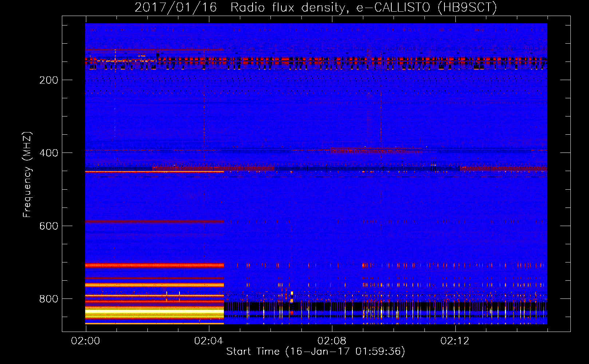This screenshot has height=364, width=589.
Task: Click the 02:08 time tick label
Action: click(x=332, y=341)
